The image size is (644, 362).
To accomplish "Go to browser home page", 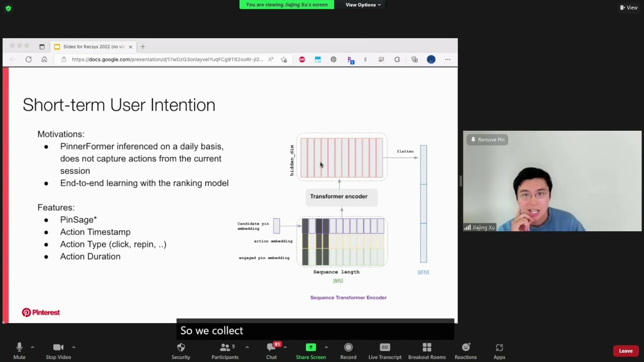I will click(x=44, y=59).
